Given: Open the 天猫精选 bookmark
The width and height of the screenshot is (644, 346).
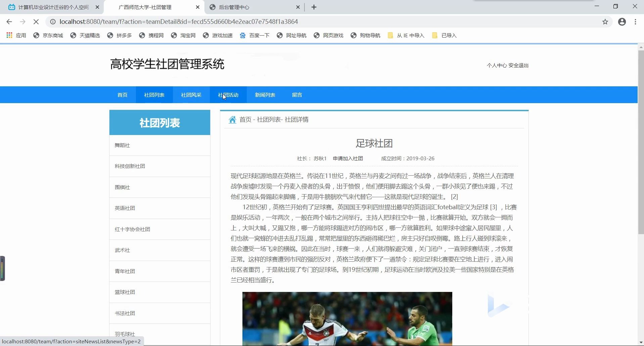Looking at the screenshot, I should (89, 35).
